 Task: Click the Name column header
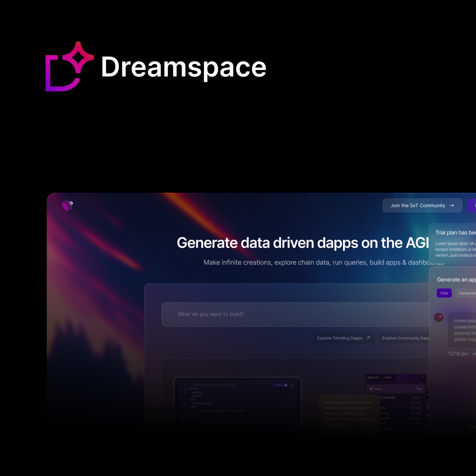[378, 389]
